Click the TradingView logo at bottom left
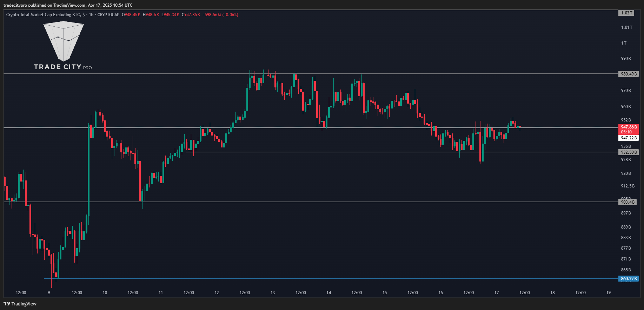This screenshot has height=310, width=644. (20, 304)
